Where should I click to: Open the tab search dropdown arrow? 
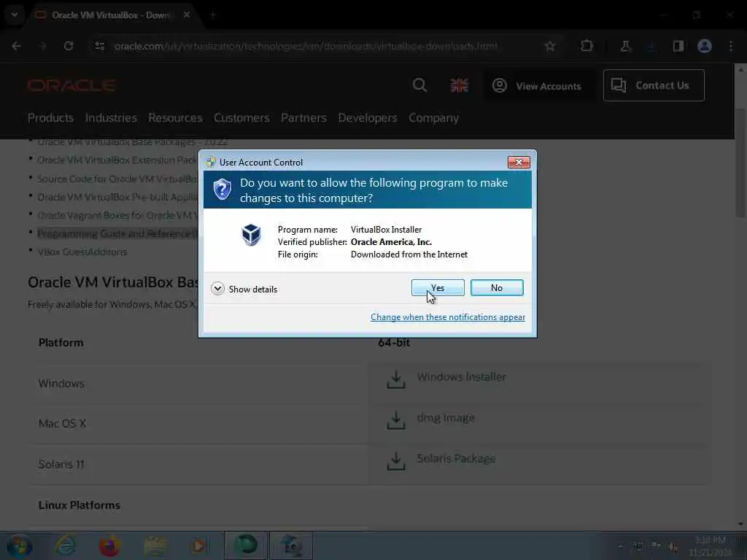tap(15, 15)
